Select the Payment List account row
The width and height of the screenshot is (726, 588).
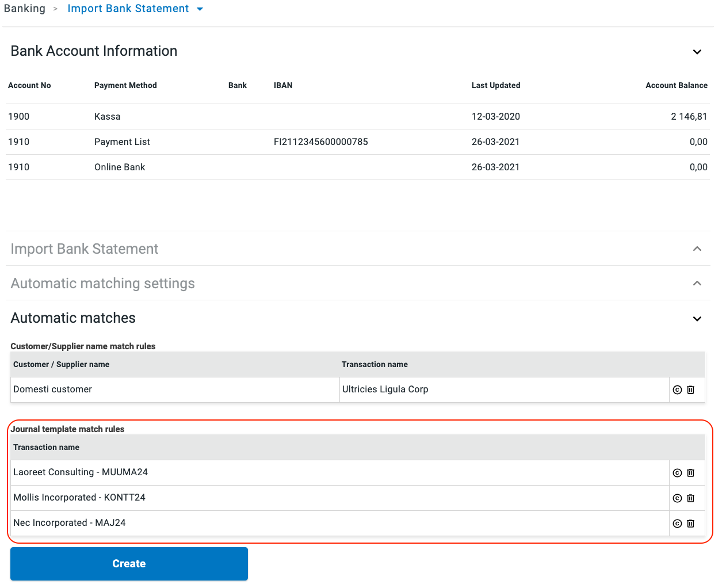122,142
